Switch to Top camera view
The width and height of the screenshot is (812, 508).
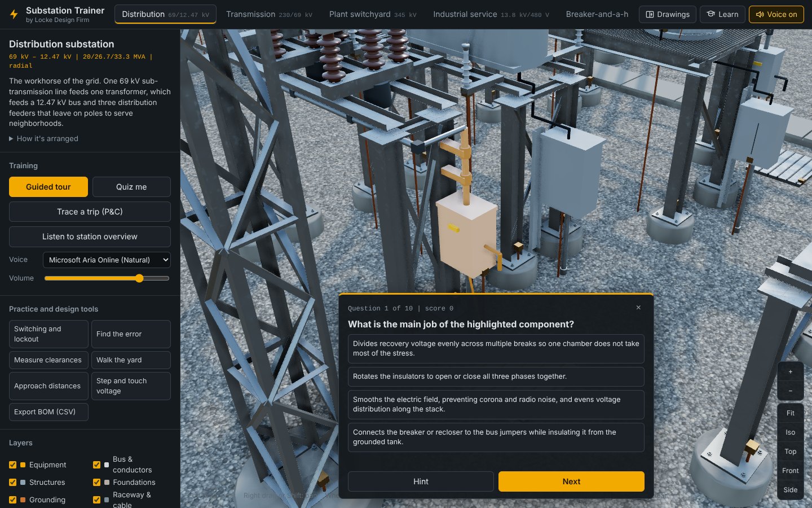[x=791, y=452]
